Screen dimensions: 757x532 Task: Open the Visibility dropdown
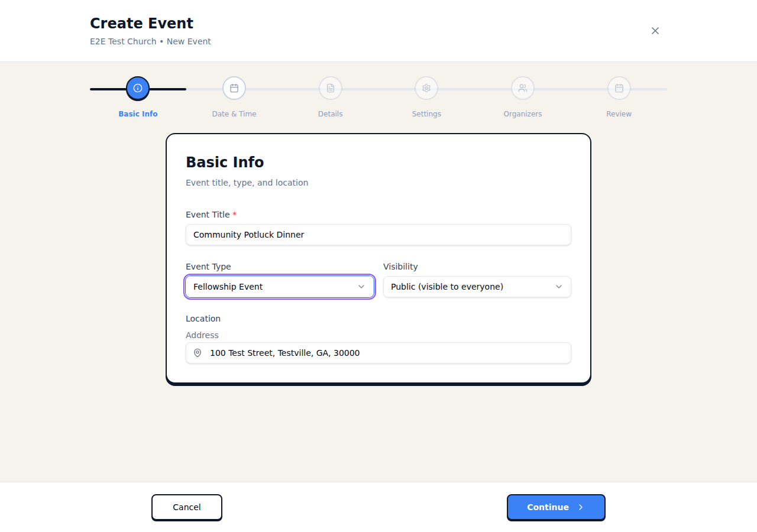click(x=477, y=287)
